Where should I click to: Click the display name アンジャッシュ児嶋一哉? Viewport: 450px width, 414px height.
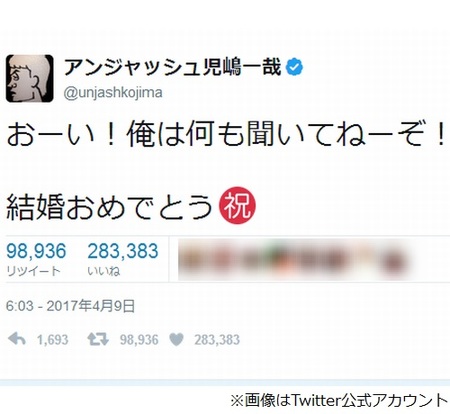click(x=172, y=67)
